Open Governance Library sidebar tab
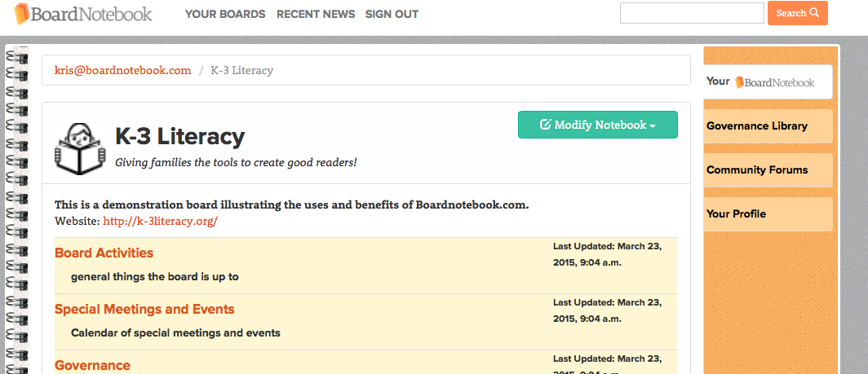The height and width of the screenshot is (374, 868). click(768, 126)
